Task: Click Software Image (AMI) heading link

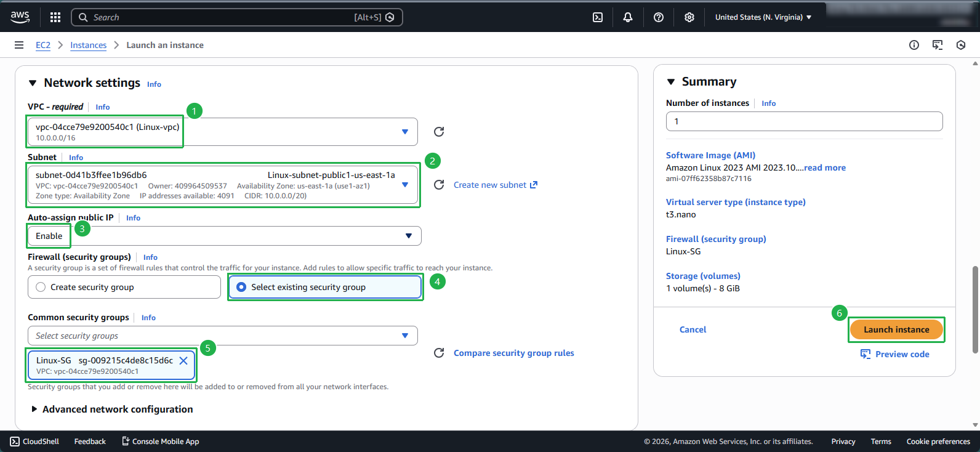Action: 710,155
